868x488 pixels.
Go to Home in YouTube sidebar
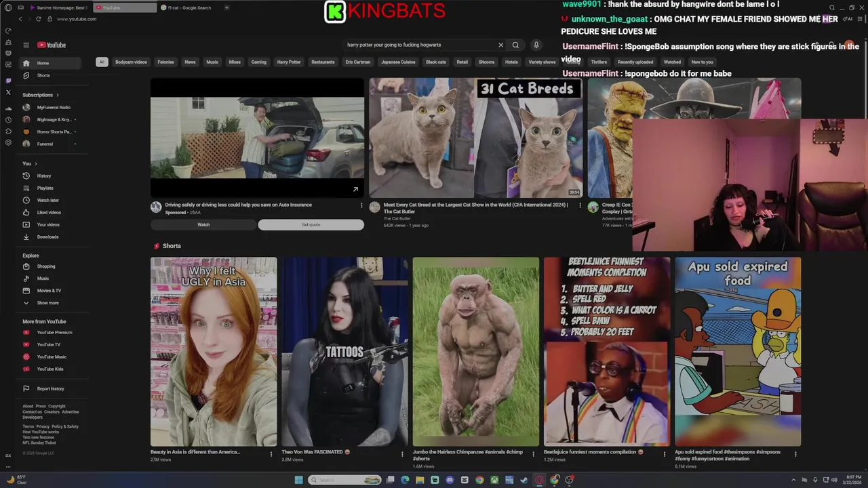[x=50, y=63]
